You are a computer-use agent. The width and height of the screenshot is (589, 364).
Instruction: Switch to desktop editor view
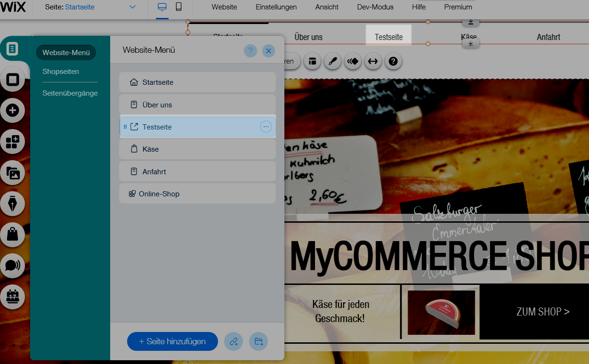[x=162, y=7]
